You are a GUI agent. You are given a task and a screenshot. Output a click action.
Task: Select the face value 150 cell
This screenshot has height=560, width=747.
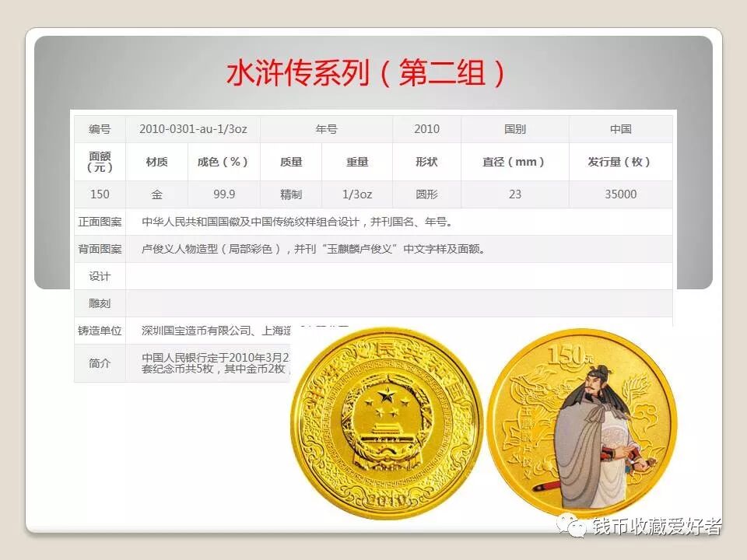click(100, 194)
